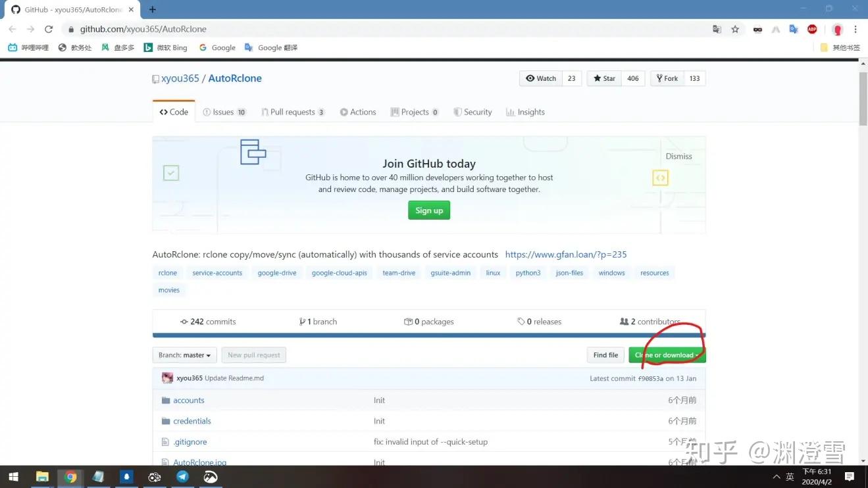Viewport: 868px width, 488px height.
Task: Open the Windows notification center
Action: (x=850, y=477)
